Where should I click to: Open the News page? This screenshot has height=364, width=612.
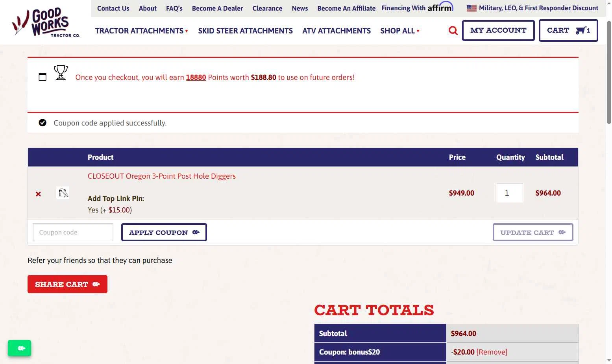pyautogui.click(x=300, y=8)
